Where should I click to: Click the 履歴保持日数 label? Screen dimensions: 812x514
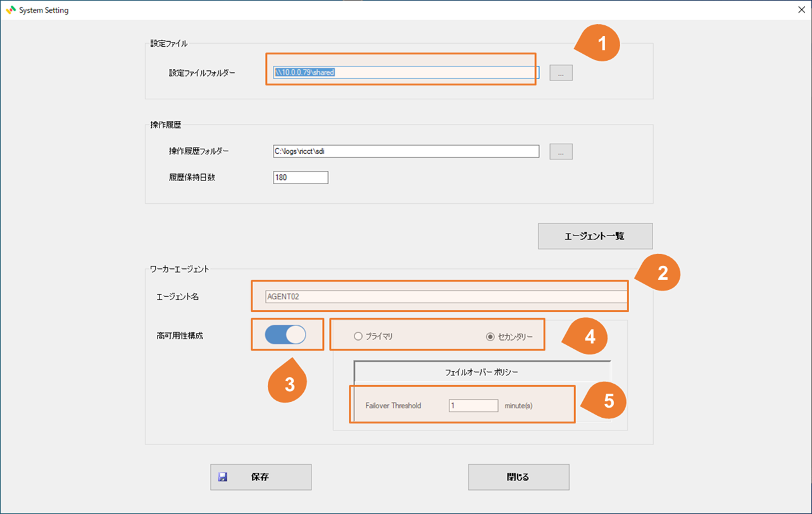click(x=192, y=178)
